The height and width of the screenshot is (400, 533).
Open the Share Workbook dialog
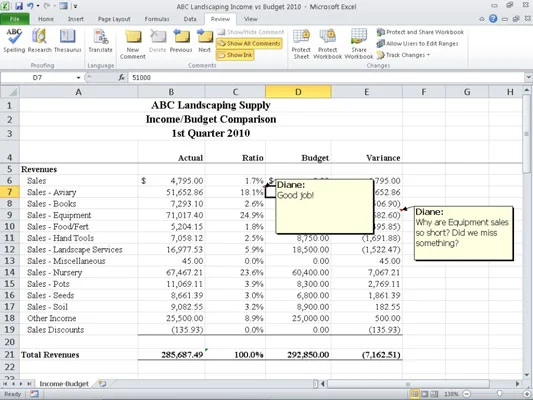click(359, 44)
